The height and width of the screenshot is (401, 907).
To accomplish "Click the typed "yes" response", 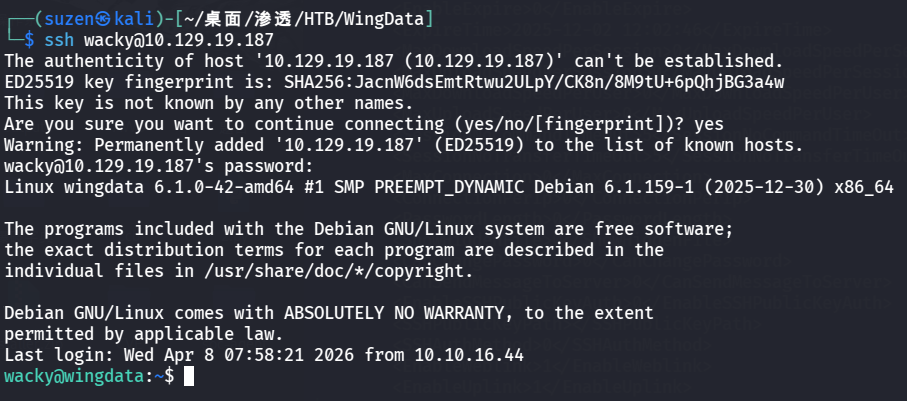I will tap(708, 124).
